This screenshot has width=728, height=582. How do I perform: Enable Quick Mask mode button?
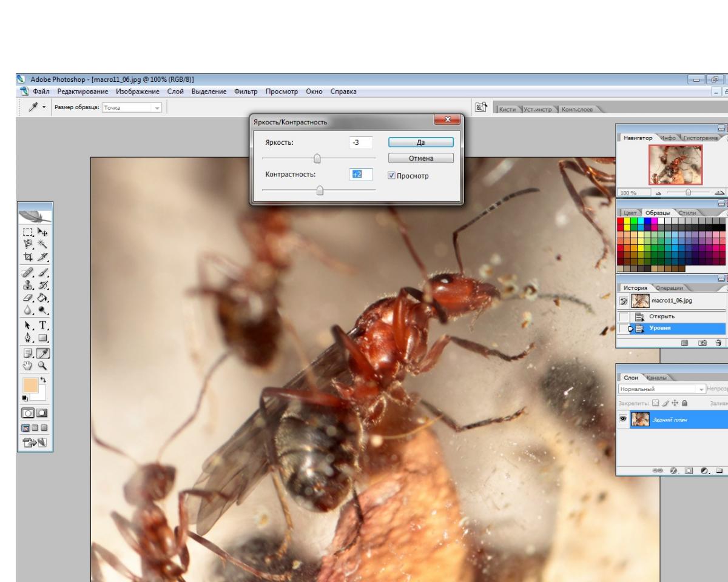(x=42, y=413)
